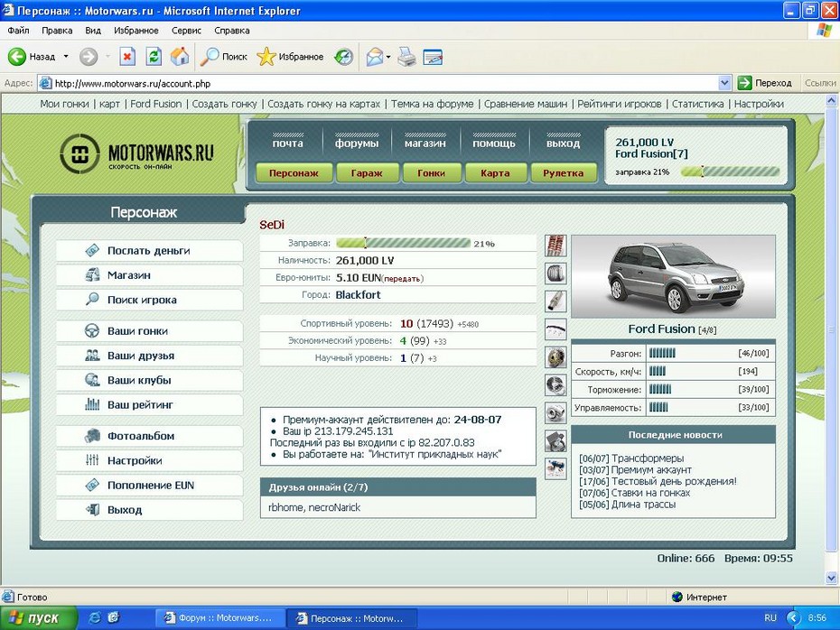840x630 pixels.
Task: Go to Home page icon in toolbar
Action: 180,56
